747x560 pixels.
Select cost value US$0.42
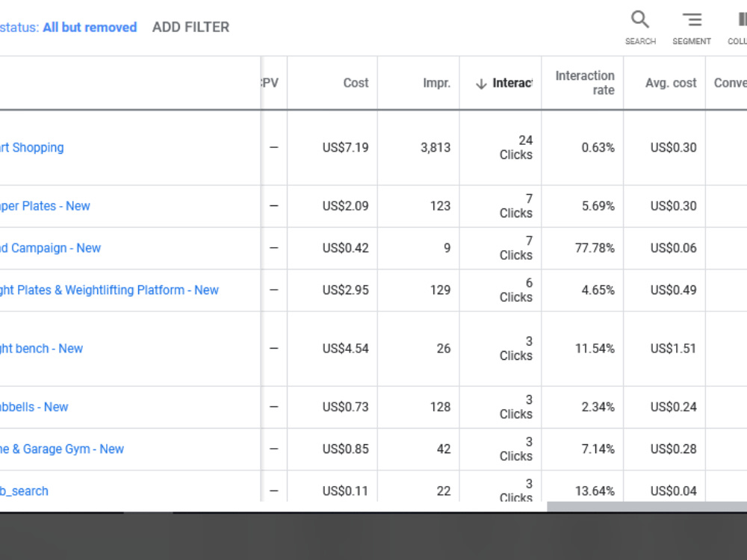coord(345,248)
